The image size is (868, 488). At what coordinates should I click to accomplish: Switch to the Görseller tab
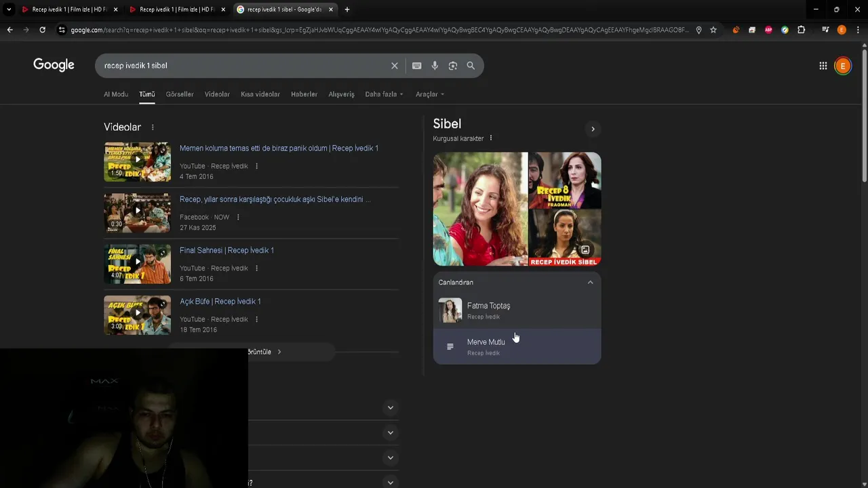click(180, 94)
